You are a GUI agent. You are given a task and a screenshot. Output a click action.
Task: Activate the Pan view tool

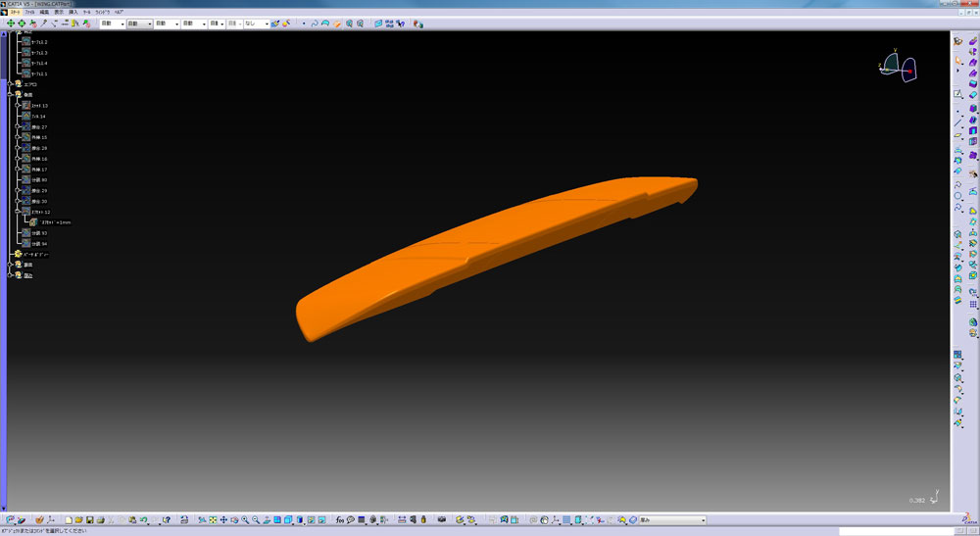click(223, 519)
